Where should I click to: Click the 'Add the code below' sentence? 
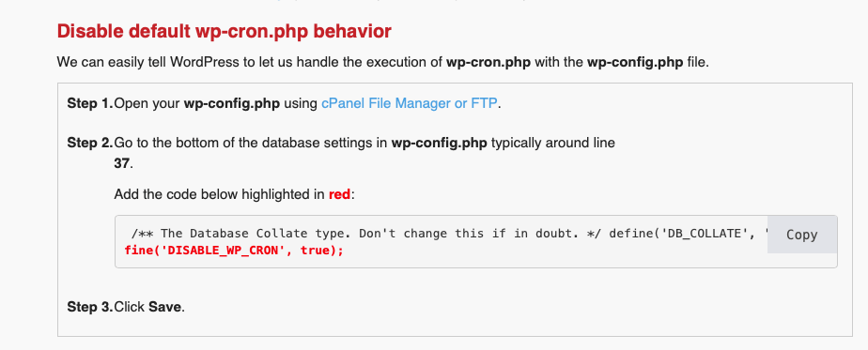[234, 194]
